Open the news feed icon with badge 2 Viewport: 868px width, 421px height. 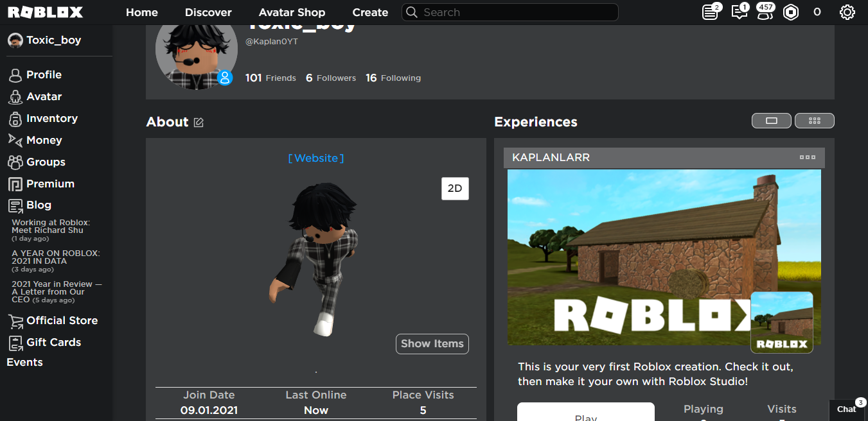pyautogui.click(x=710, y=12)
